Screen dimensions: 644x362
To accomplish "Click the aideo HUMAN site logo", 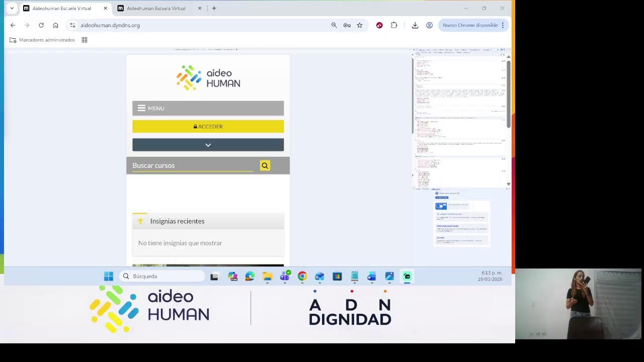I will [208, 78].
